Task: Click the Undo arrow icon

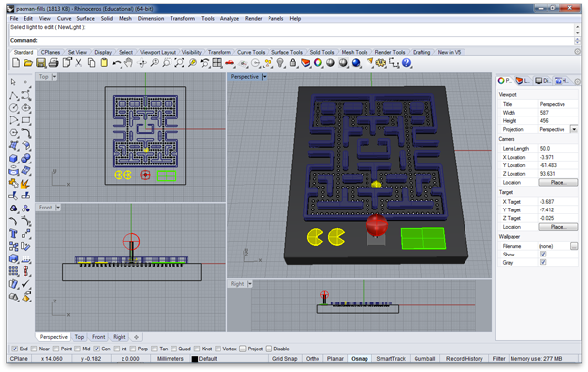Action: 117,63
